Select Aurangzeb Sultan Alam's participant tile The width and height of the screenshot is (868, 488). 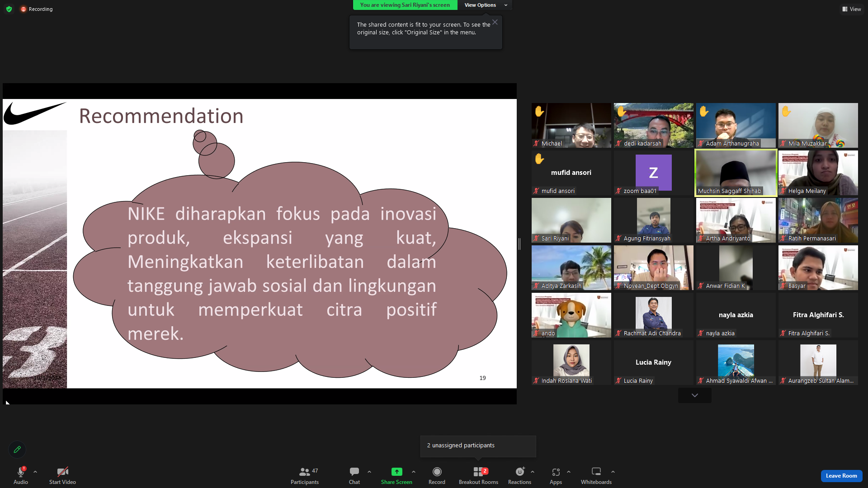818,362
